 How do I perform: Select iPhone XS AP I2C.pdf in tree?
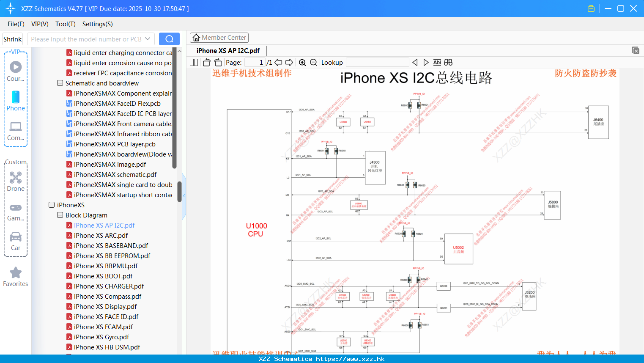click(104, 225)
